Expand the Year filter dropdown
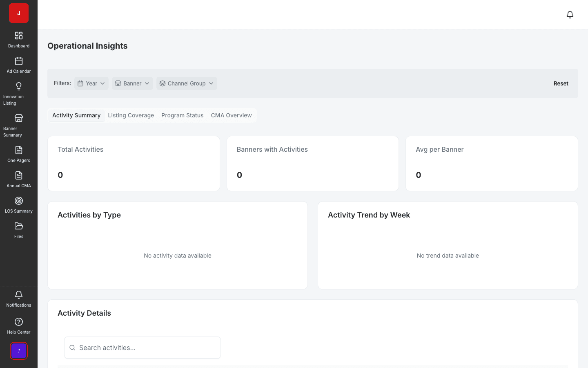This screenshot has width=588, height=368. [91, 83]
